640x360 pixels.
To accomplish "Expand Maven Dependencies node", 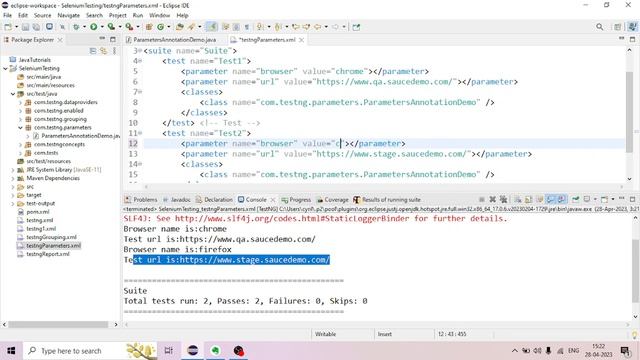I will point(13,178).
